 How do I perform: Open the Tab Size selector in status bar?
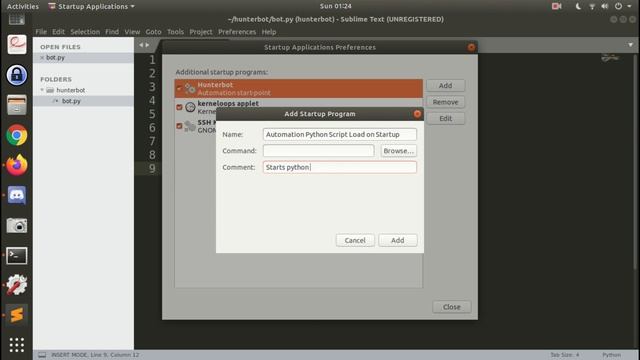565,355
